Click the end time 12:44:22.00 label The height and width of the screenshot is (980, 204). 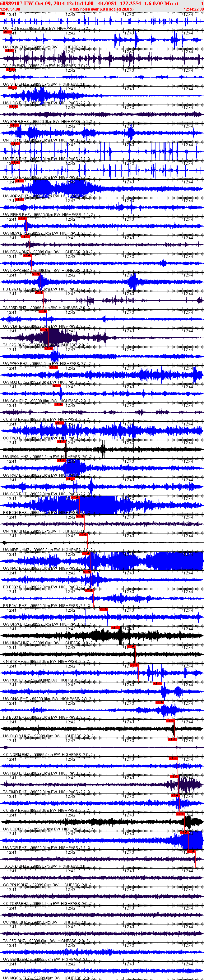[x=193, y=9]
